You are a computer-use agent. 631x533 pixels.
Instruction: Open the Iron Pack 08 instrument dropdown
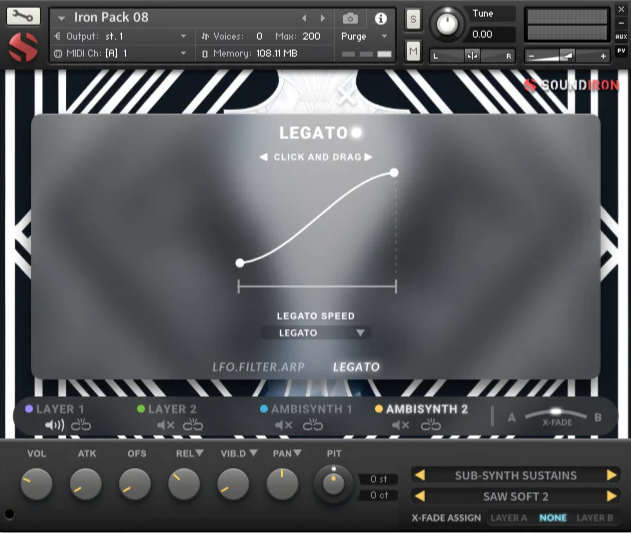61,18
